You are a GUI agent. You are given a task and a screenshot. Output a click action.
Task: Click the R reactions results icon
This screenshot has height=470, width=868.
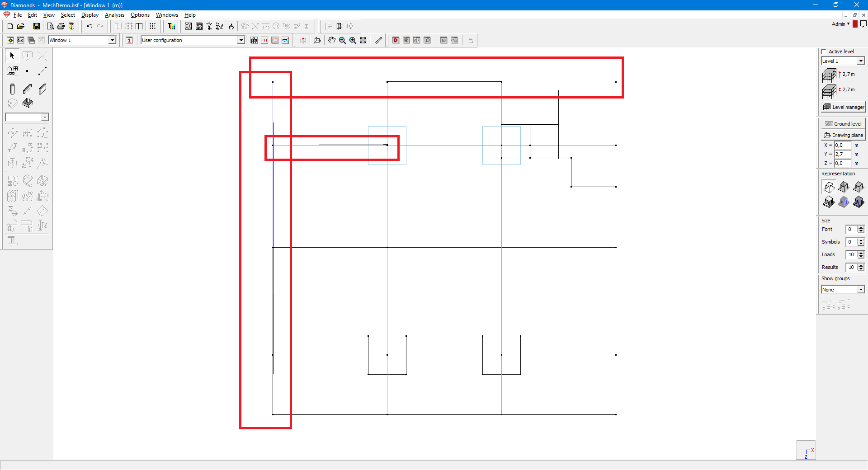click(406, 40)
